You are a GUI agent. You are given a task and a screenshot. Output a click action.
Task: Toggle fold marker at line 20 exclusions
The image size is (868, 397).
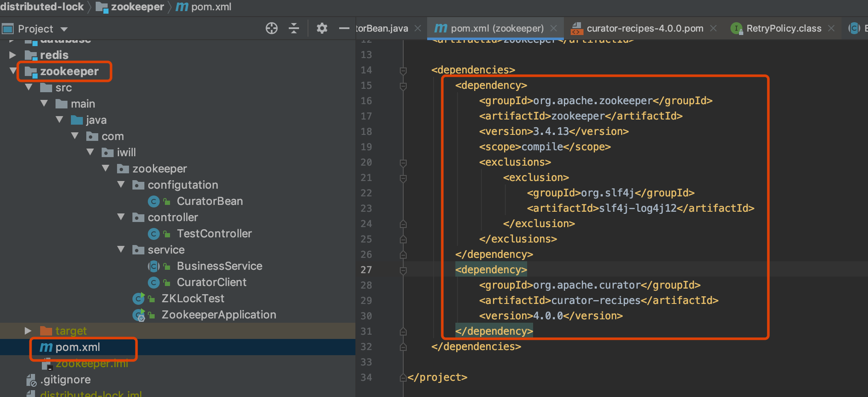(x=403, y=163)
